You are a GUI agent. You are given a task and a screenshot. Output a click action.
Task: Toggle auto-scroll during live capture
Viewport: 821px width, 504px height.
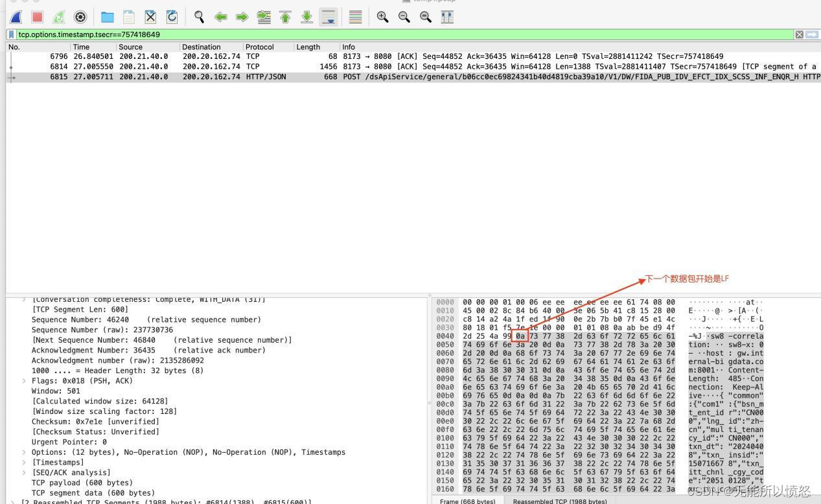329,17
